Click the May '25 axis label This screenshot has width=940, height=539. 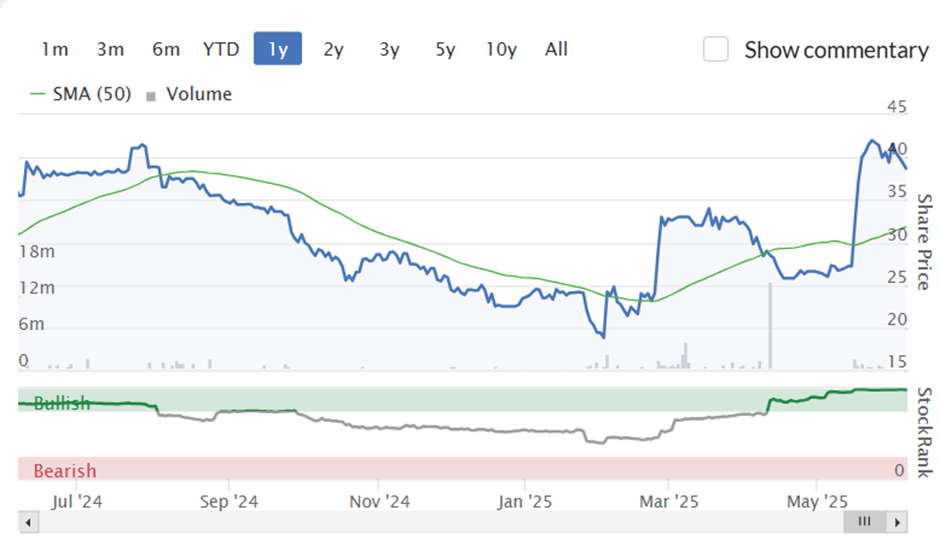817,501
